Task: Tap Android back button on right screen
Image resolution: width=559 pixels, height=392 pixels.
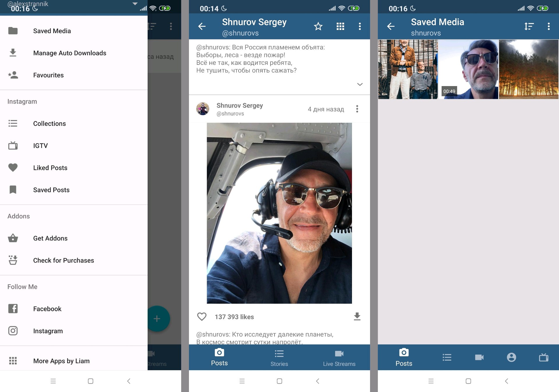Action: (507, 381)
